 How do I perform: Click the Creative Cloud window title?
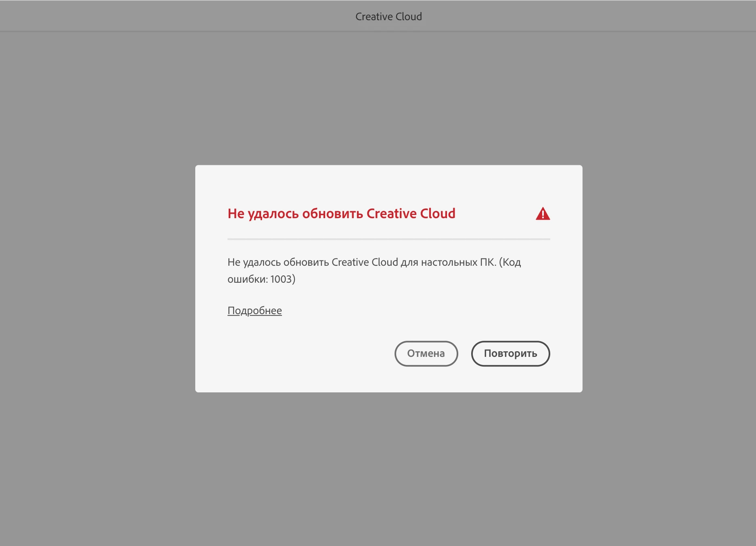pyautogui.click(x=388, y=17)
